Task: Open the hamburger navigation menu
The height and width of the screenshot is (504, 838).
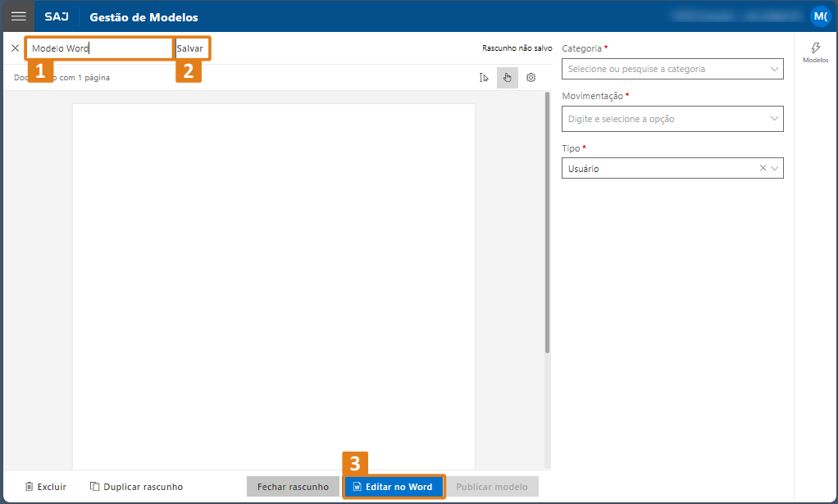Action: [x=18, y=16]
